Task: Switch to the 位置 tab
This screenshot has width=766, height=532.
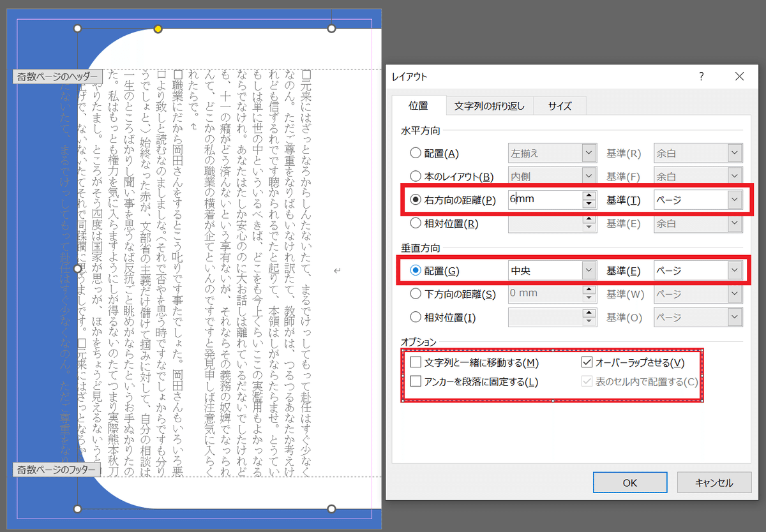Action: 418,107
